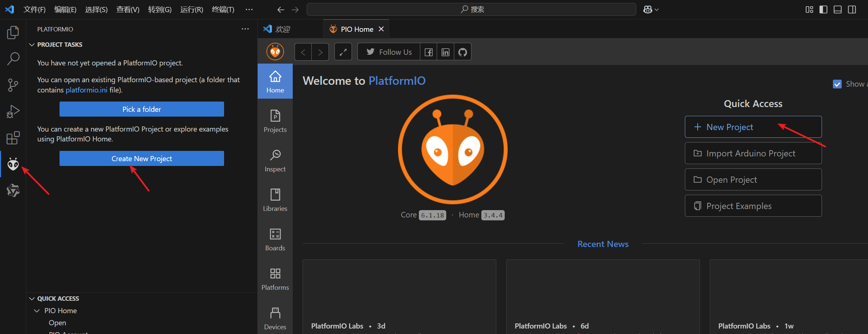Open the platformio.ini link
The height and width of the screenshot is (334, 868).
pyautogui.click(x=86, y=90)
